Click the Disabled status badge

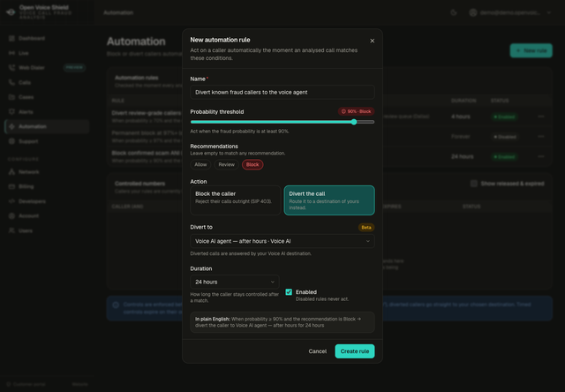504,137
